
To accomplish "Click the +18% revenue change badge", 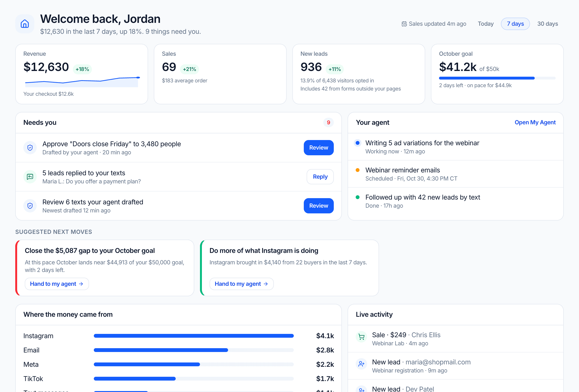I will coord(82,69).
